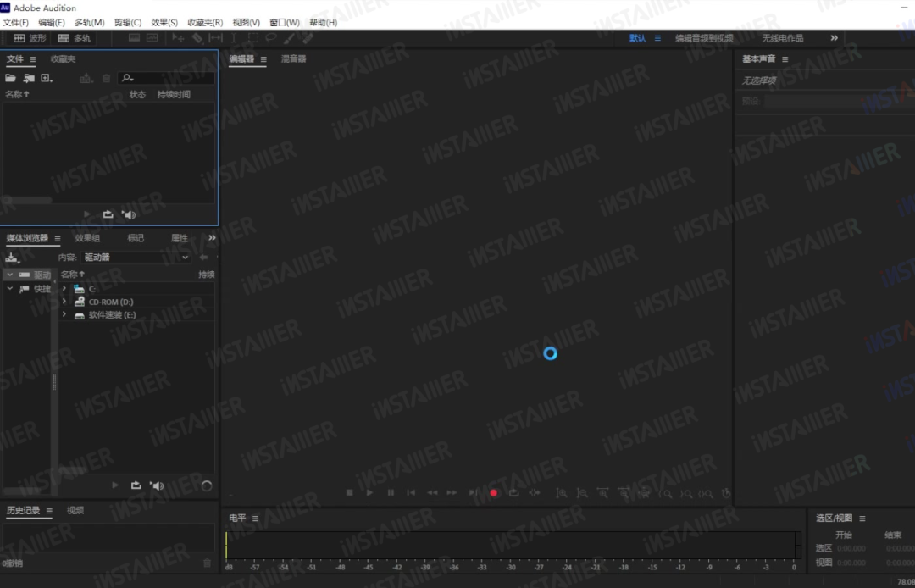Viewport: 915px width, 588px height.
Task: Switch to the 混音器 tab
Action: pos(293,59)
